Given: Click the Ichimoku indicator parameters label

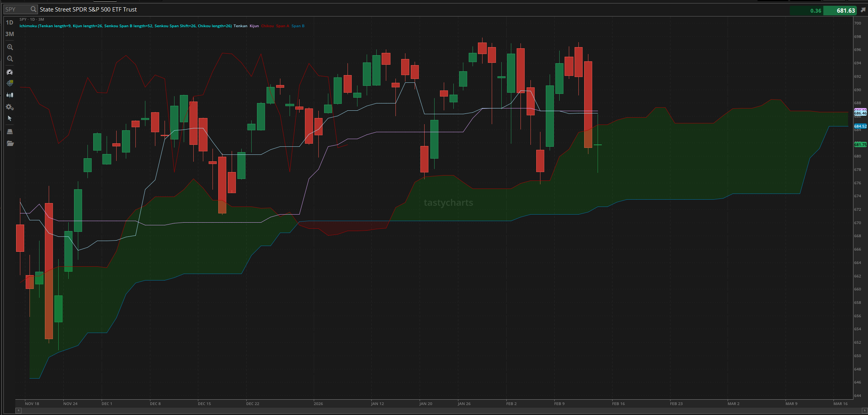Looking at the screenshot, I should 125,26.
